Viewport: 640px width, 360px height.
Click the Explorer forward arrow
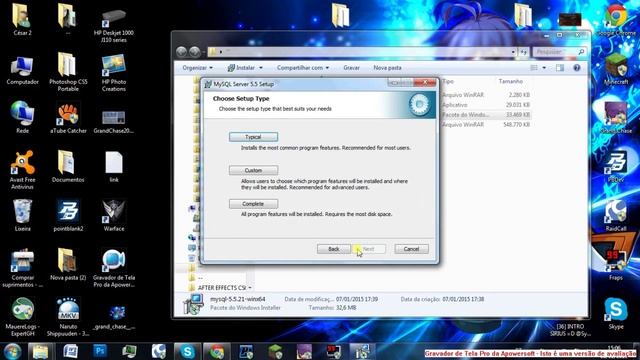tap(195, 52)
